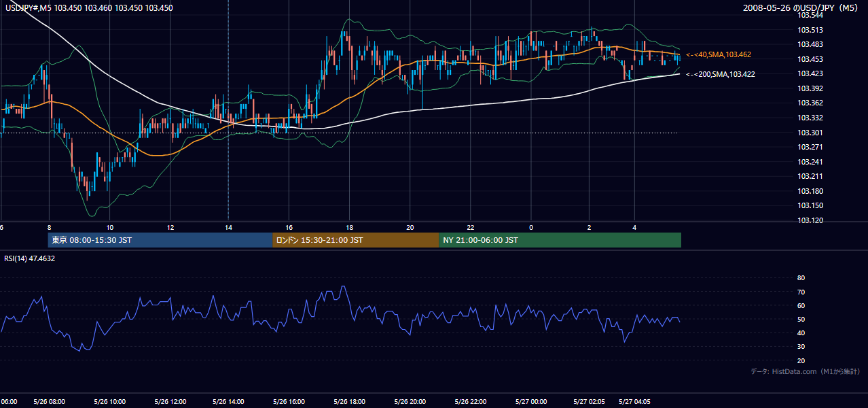
Task: Click bottom date label 5/27 04:05
Action: click(x=634, y=401)
